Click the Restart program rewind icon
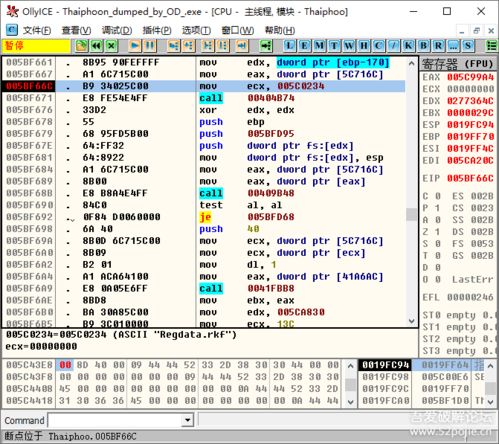The height and width of the screenshot is (444, 499). pos(96,46)
